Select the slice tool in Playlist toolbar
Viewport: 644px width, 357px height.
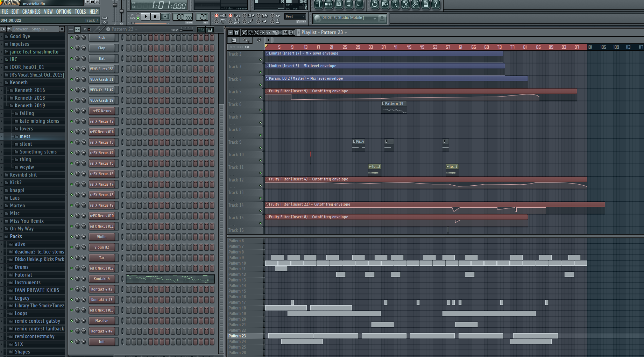(274, 33)
